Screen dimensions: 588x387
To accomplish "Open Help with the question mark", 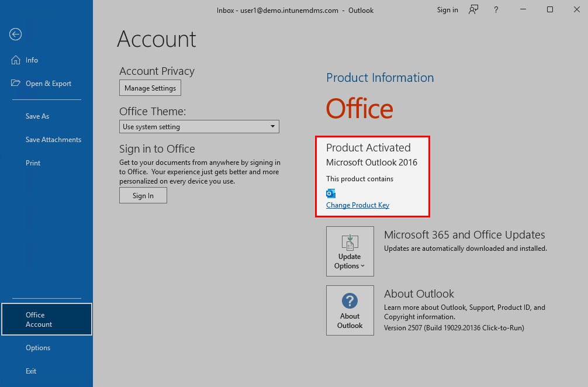I will (x=496, y=10).
